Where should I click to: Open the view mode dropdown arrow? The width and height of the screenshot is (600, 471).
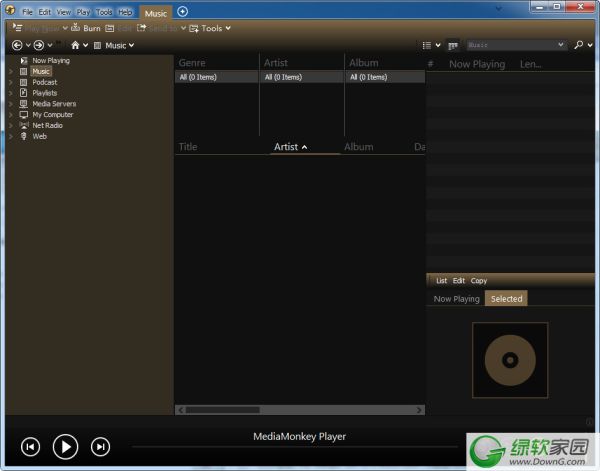pyautogui.click(x=438, y=46)
